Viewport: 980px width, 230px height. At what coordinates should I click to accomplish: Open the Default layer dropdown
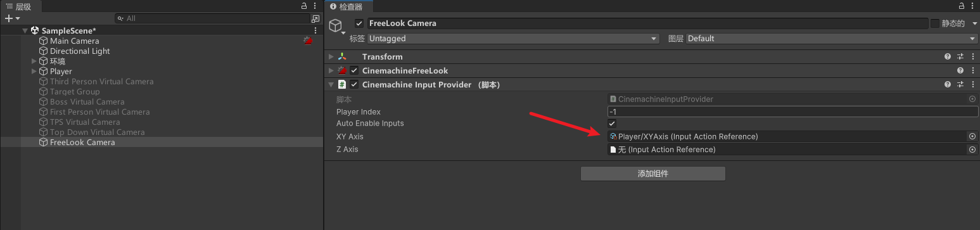[832, 39]
